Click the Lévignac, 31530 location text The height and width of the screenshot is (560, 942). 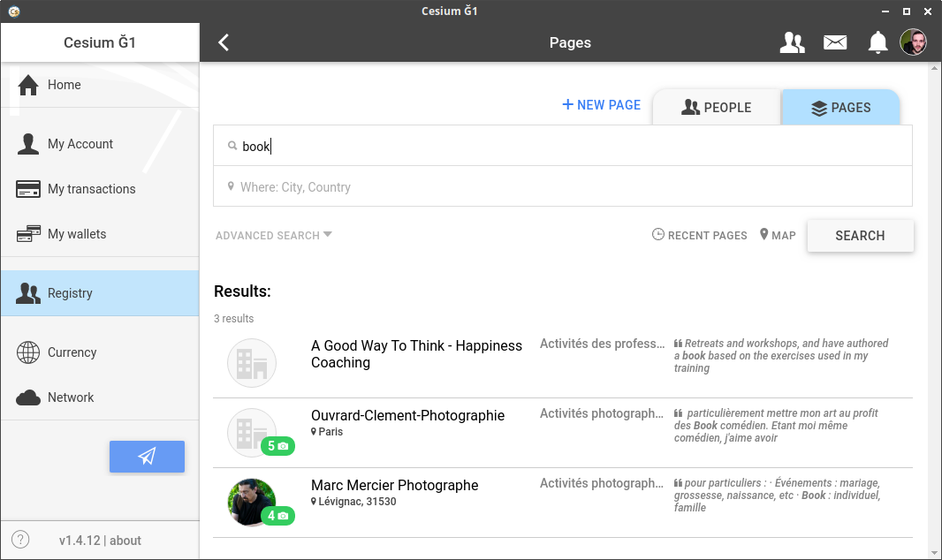pyautogui.click(x=357, y=501)
